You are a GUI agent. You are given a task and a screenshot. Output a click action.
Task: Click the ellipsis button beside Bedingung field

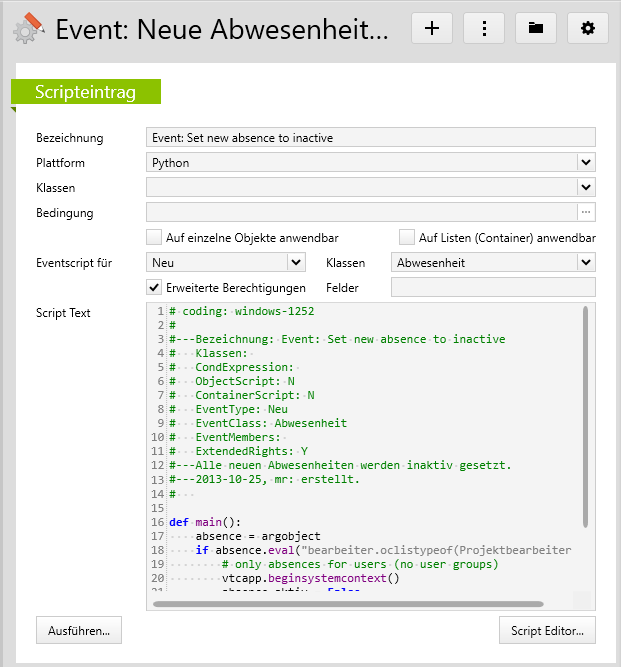[586, 212]
